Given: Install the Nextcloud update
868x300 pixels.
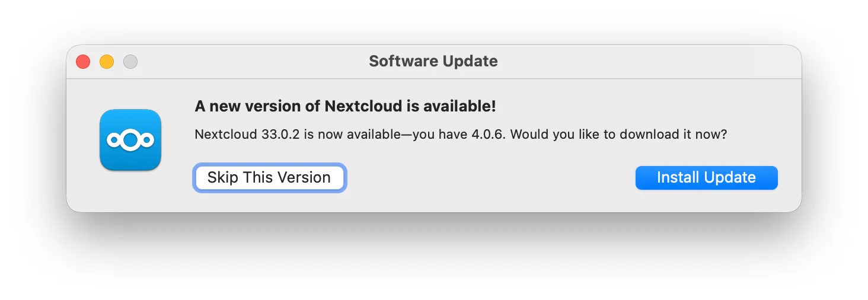Looking at the screenshot, I should [x=706, y=178].
